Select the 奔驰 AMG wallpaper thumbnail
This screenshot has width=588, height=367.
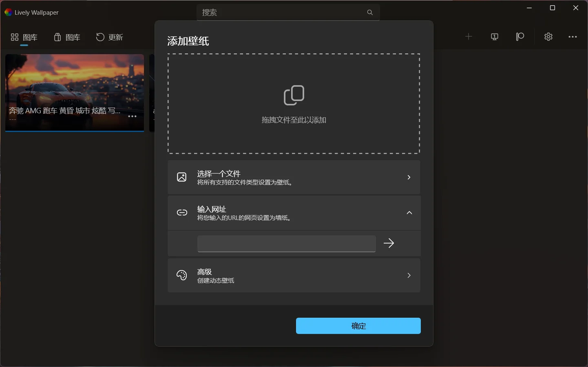(74, 86)
